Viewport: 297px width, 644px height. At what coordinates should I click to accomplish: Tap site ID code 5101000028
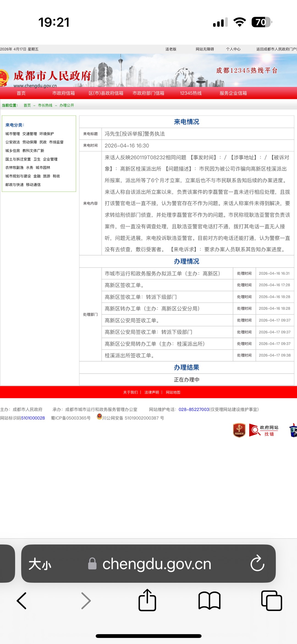33,418
